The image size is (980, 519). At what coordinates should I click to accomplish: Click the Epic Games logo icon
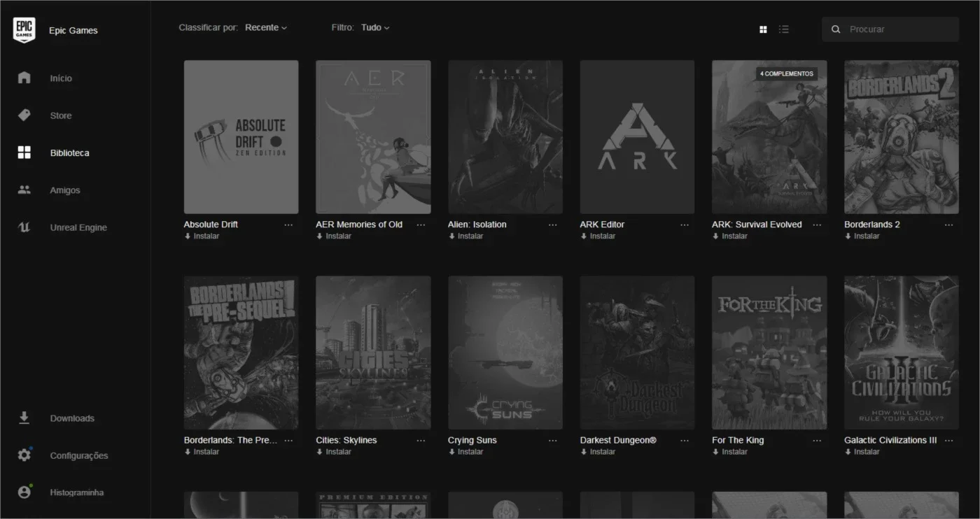tap(24, 30)
